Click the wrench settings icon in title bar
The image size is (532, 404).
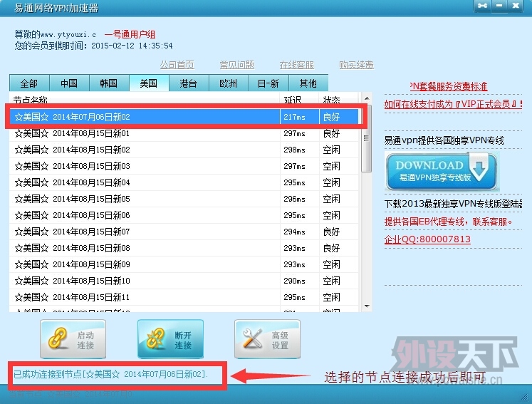pos(482,6)
